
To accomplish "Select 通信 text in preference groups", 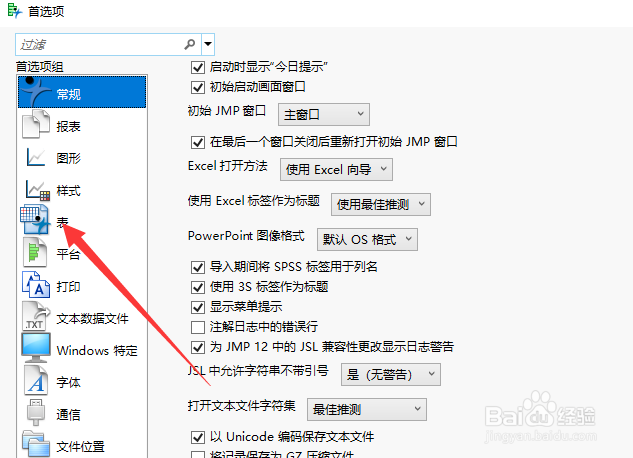I will click(69, 414).
